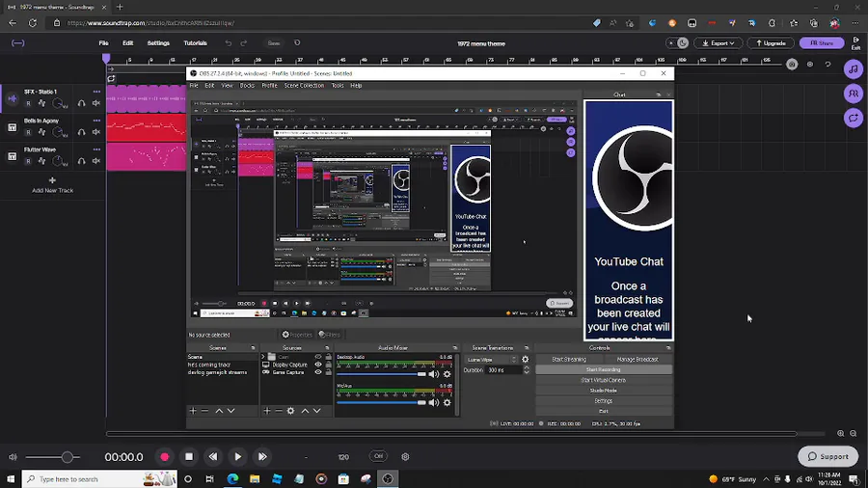Image resolution: width=868 pixels, height=488 pixels.
Task: Open more options for Bells In Agony
Action: [x=96, y=120]
